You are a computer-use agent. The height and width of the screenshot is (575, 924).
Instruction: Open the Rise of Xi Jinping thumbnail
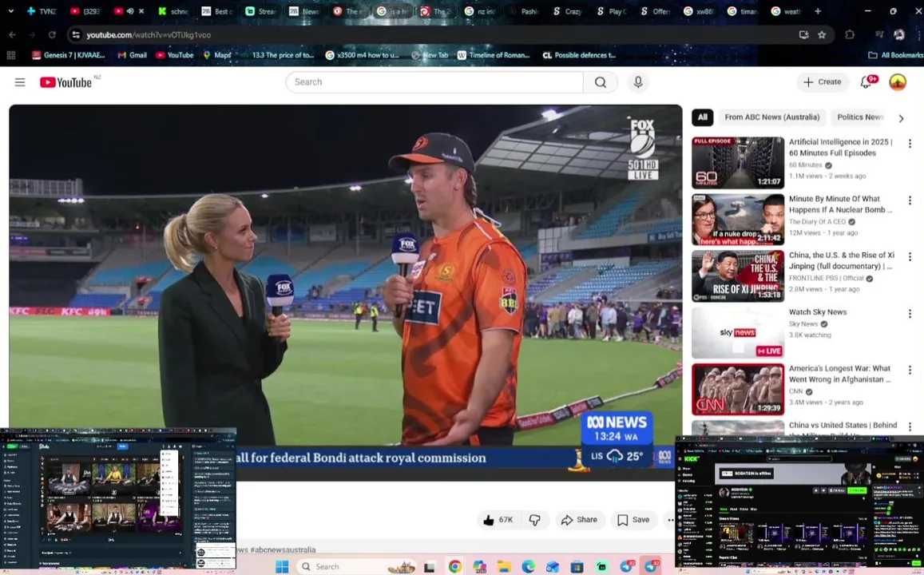point(738,276)
